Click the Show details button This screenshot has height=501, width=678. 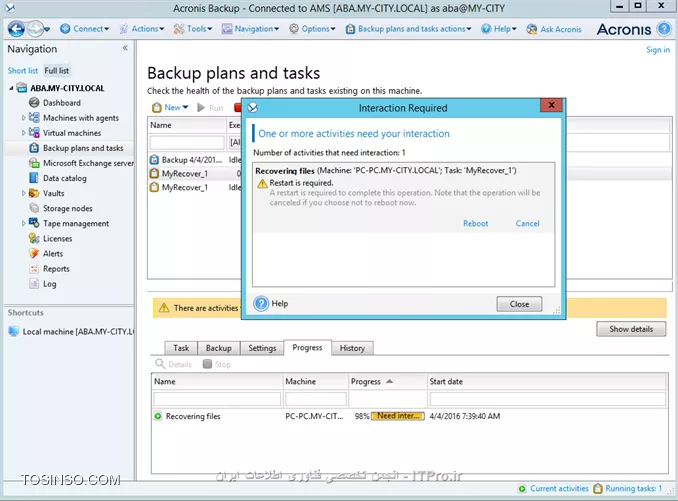coord(631,329)
